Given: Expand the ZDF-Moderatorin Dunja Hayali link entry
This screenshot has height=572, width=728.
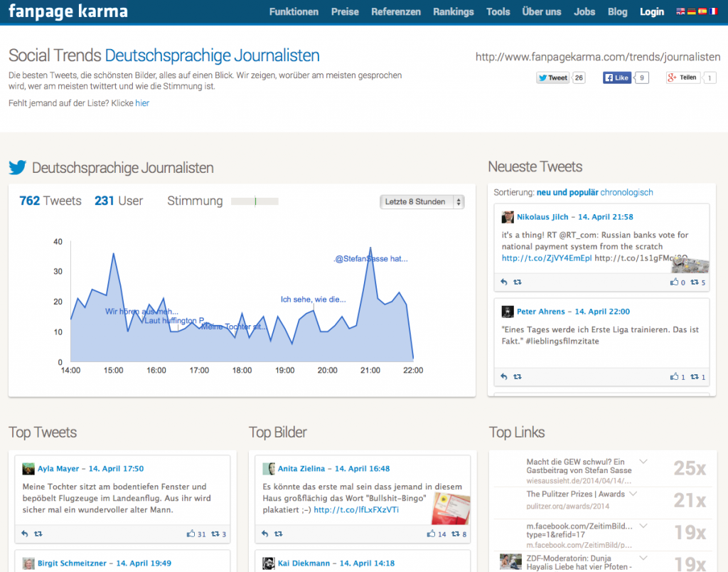Looking at the screenshot, I should coord(643,558).
